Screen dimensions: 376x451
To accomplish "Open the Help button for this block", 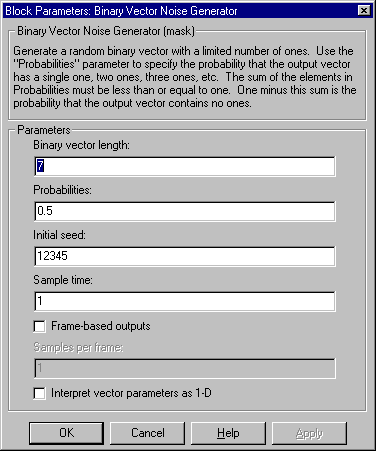I will point(228,433).
